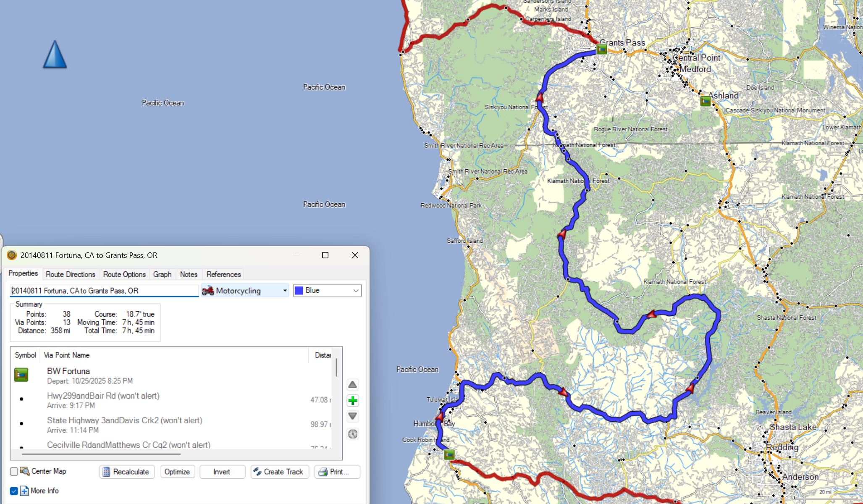Click the Fortuna lodging waypoint on map
The width and height of the screenshot is (863, 504).
point(449,454)
